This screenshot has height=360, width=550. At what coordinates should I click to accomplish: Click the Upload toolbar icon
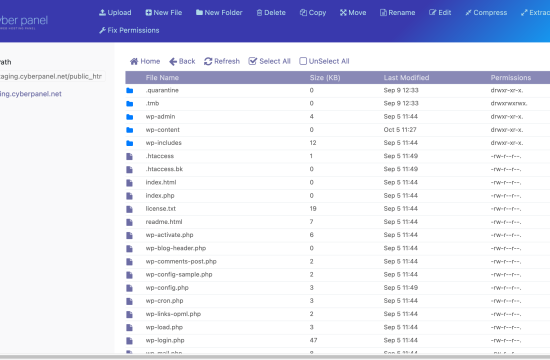tap(102, 13)
